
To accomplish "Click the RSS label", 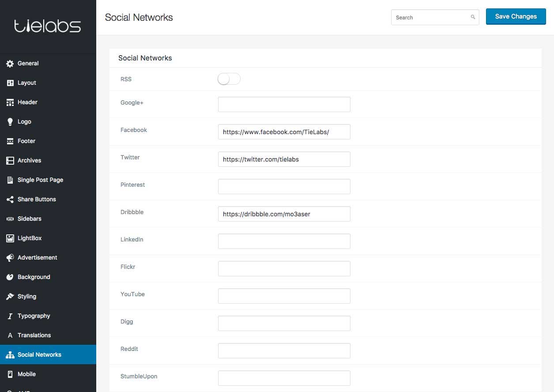I will click(x=126, y=79).
